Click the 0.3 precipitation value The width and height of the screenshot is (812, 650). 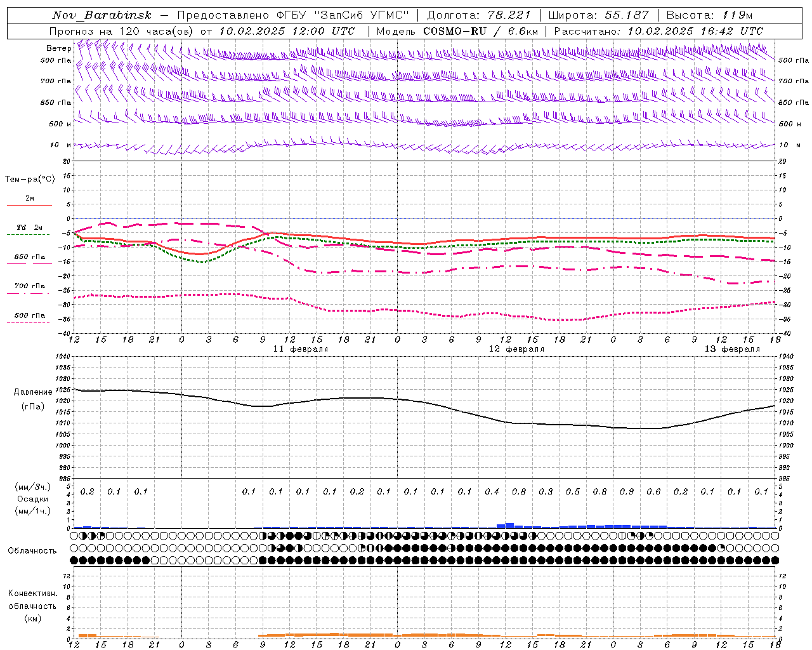(x=546, y=492)
